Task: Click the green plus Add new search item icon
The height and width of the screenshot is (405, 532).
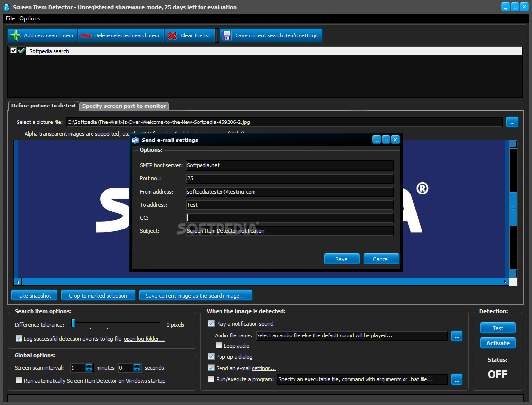Action: [15, 35]
